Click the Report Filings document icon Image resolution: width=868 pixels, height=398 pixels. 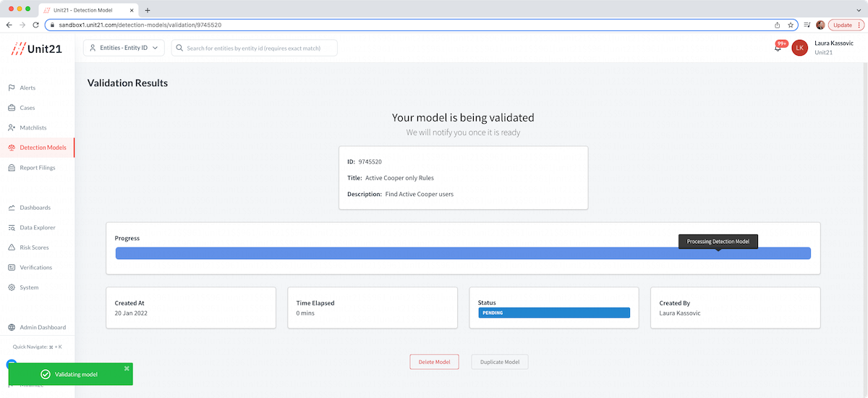12,167
